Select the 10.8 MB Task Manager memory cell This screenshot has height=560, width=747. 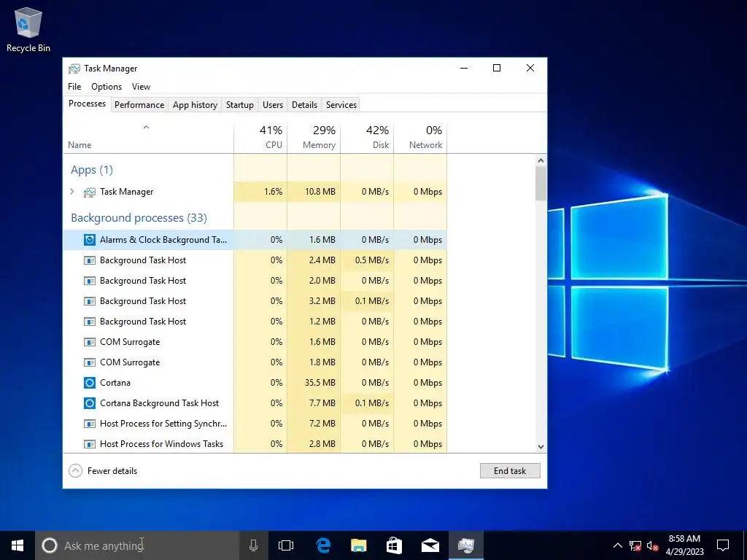tap(314, 192)
